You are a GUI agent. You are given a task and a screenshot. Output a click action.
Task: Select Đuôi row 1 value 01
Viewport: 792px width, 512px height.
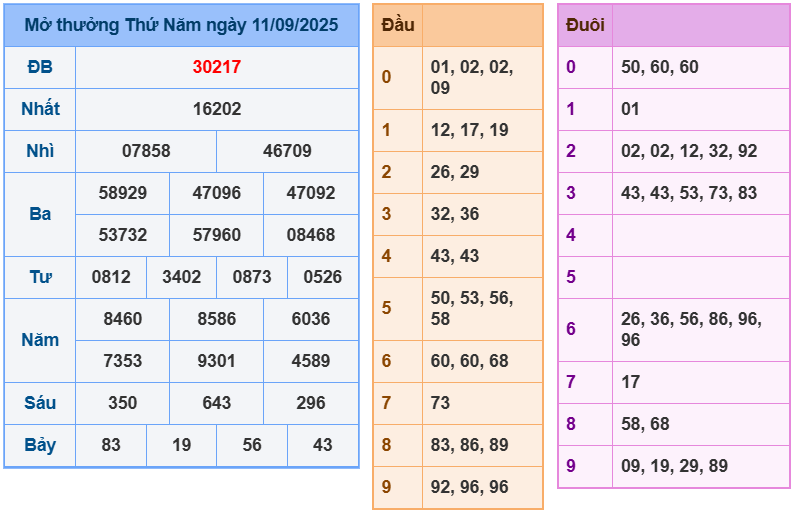[630, 109]
